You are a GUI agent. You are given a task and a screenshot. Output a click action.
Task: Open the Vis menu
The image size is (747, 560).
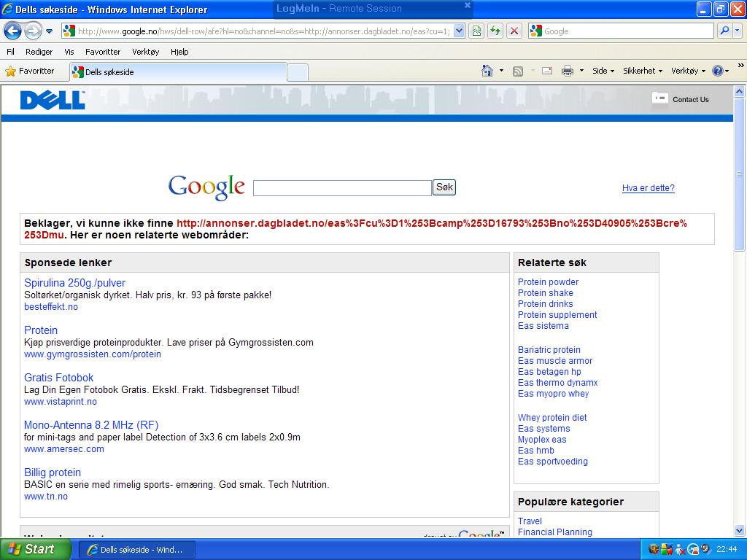(x=69, y=52)
